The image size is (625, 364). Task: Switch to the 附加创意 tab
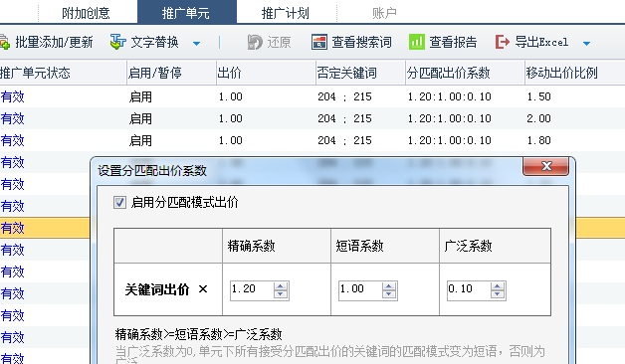point(87,13)
